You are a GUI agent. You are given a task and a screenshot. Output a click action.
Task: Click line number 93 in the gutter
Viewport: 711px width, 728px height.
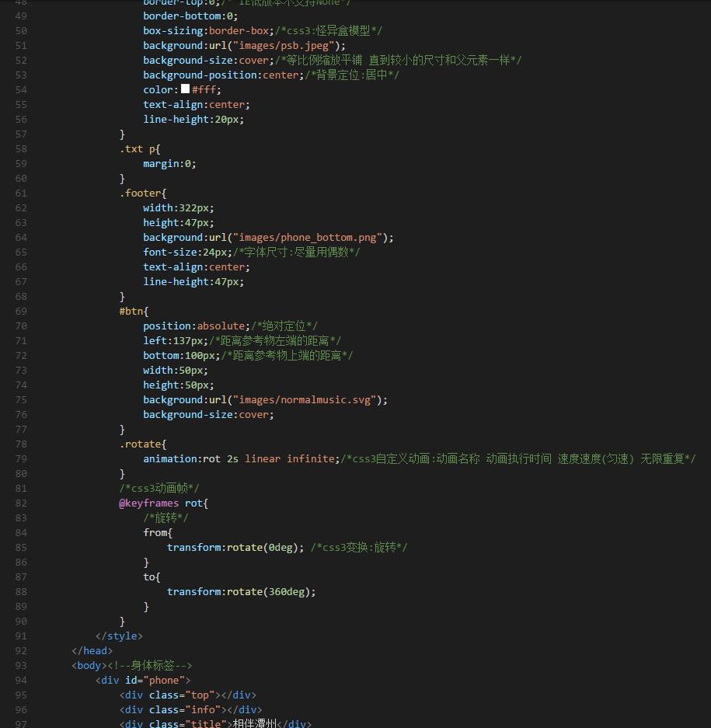tap(21, 665)
